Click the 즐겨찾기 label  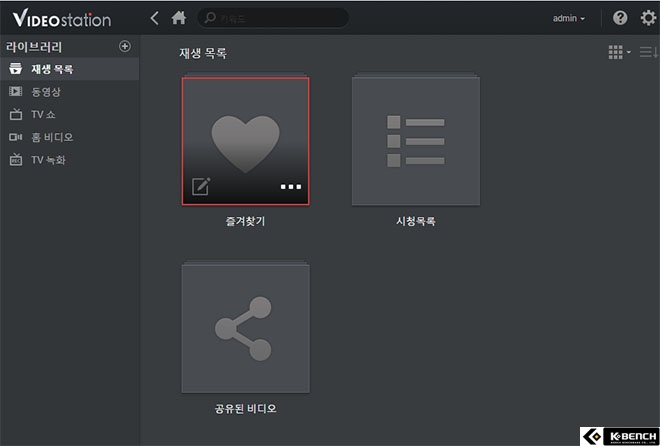245,221
